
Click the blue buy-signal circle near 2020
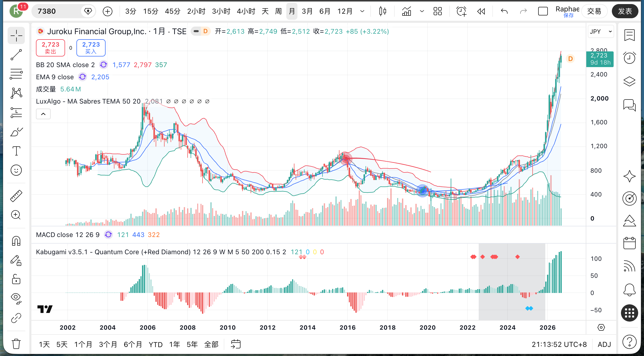click(422, 191)
